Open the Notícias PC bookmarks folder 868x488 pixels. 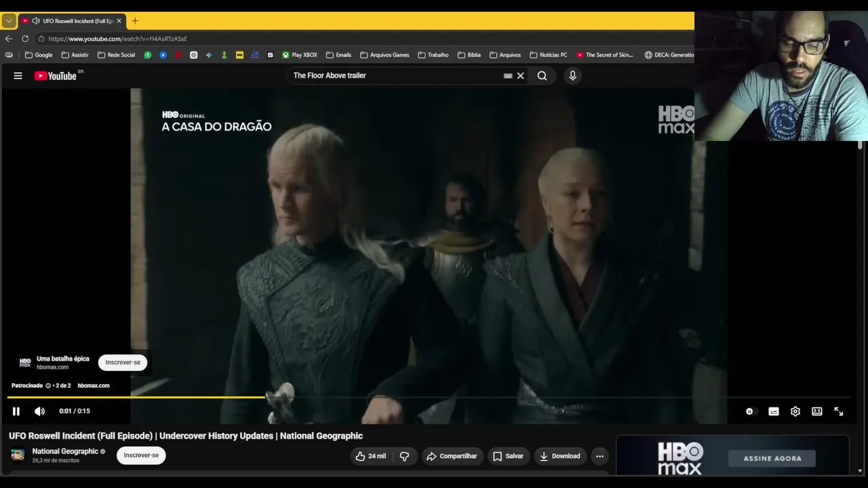pyautogui.click(x=548, y=55)
